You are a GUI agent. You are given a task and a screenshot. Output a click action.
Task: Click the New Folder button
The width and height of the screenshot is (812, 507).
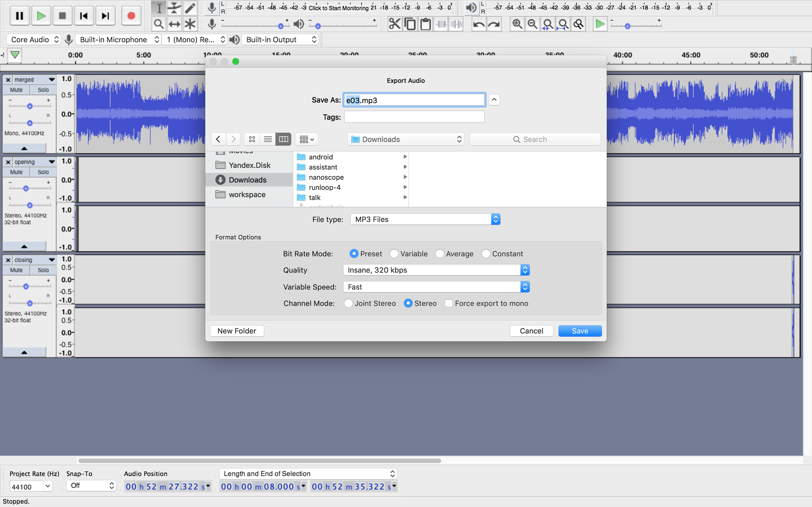237,331
